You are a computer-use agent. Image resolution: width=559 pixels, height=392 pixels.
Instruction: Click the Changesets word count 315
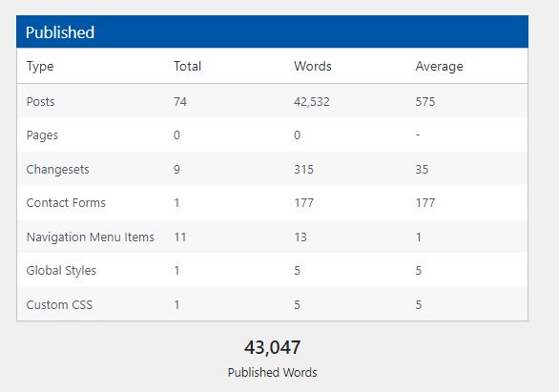(x=303, y=169)
